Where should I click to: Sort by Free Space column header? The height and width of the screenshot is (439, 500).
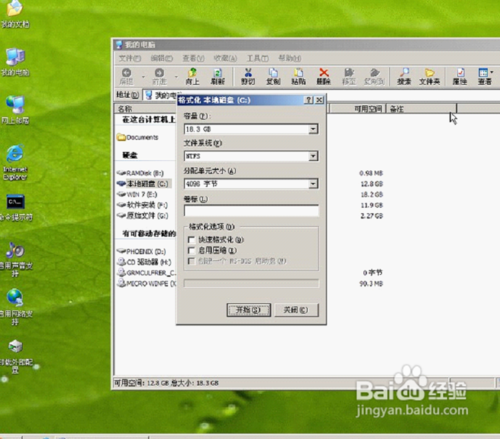(358, 109)
